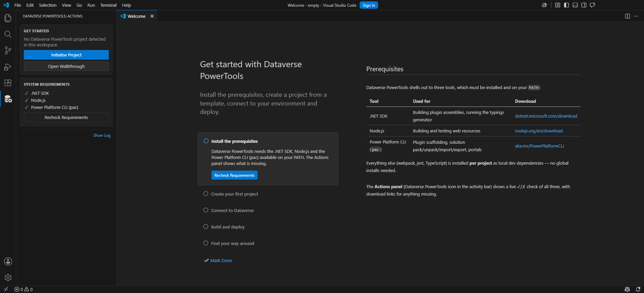Click the hexagon agent icon in title bar
This screenshot has width=644, height=293.
pos(544,5)
